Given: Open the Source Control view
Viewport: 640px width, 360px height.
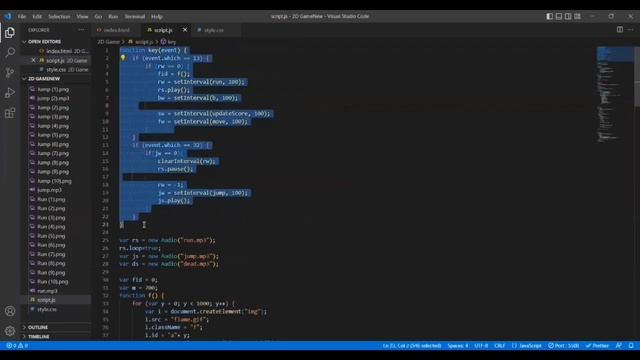Looking at the screenshot, I should 10,73.
